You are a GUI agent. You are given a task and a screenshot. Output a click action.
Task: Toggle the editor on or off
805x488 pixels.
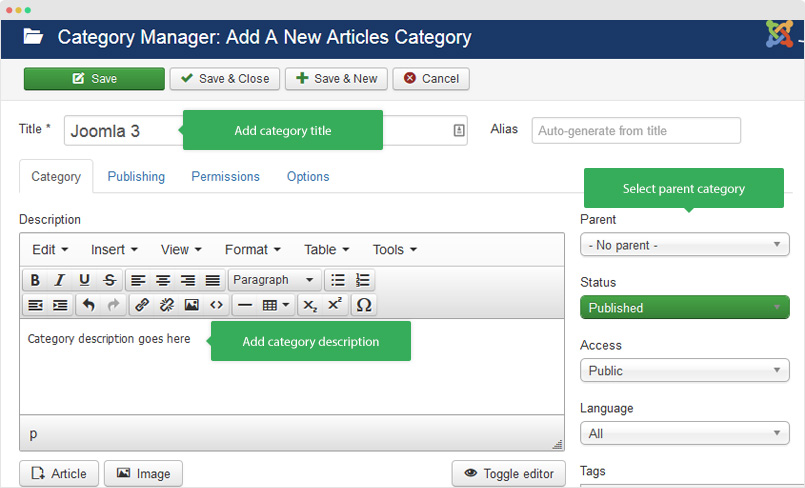(x=508, y=474)
